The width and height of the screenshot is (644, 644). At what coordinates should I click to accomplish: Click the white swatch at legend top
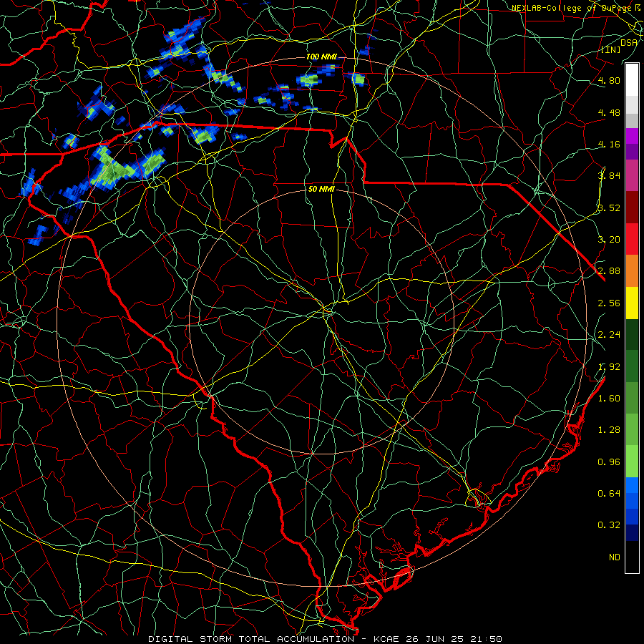[632, 80]
